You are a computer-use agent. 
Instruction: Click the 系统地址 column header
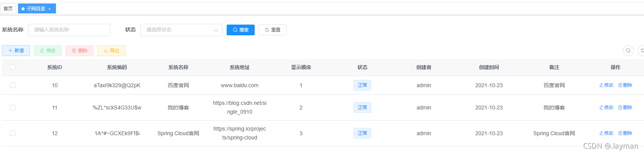(x=240, y=67)
